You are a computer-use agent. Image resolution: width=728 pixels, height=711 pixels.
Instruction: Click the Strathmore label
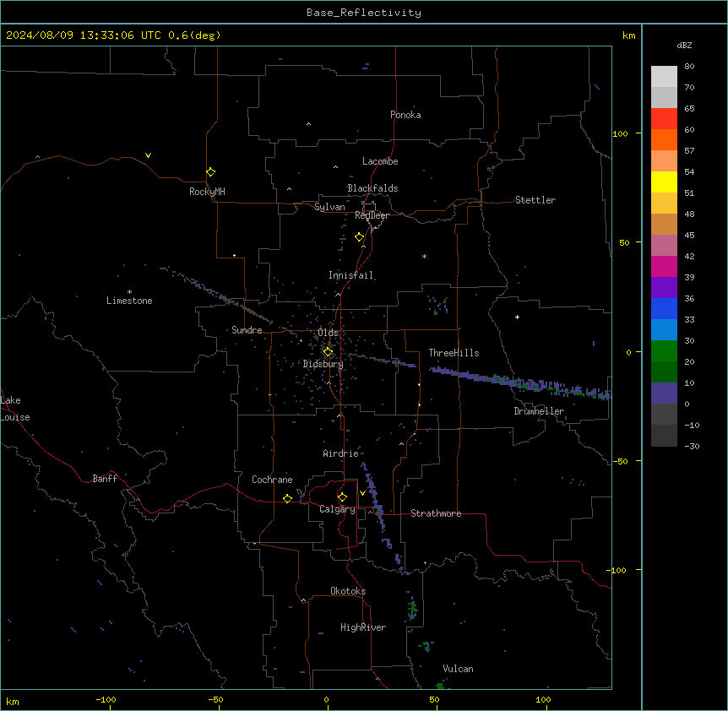tap(436, 513)
